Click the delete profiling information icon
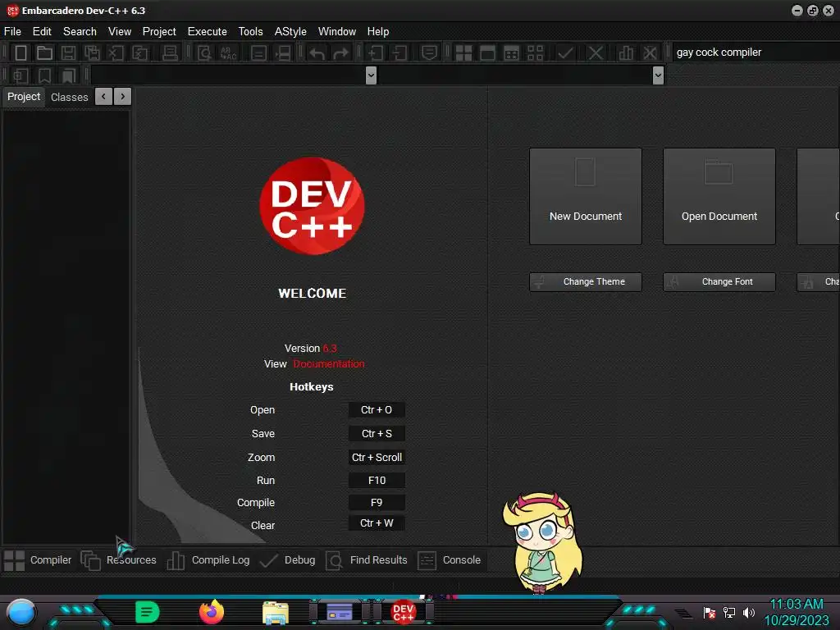 tap(650, 52)
